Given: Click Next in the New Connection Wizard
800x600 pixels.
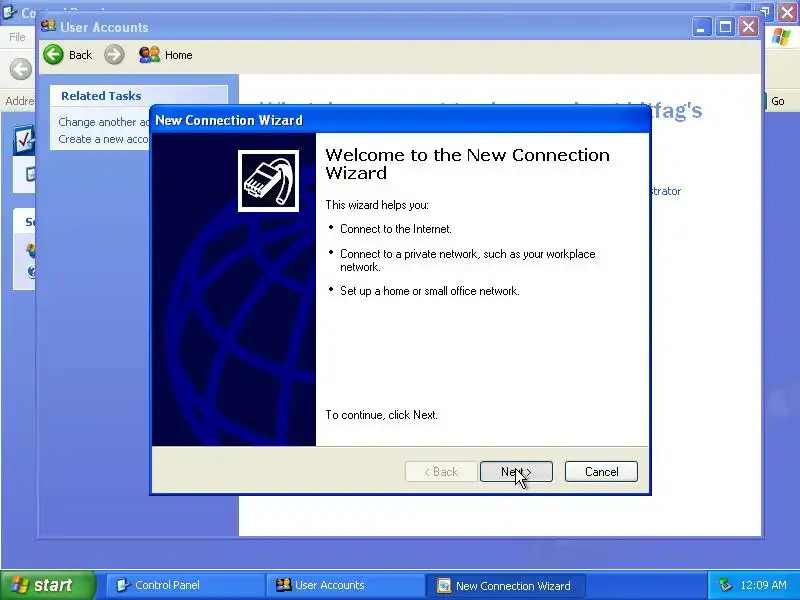Looking at the screenshot, I should pyautogui.click(x=516, y=471).
